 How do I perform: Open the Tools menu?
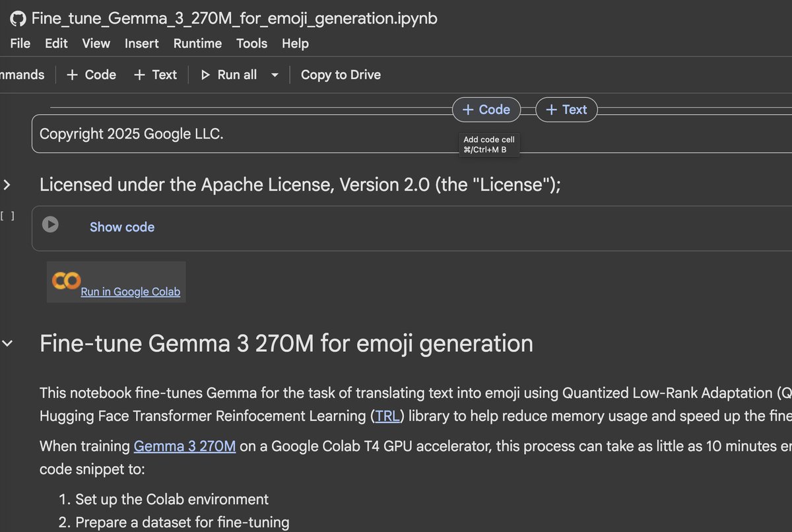(x=252, y=44)
